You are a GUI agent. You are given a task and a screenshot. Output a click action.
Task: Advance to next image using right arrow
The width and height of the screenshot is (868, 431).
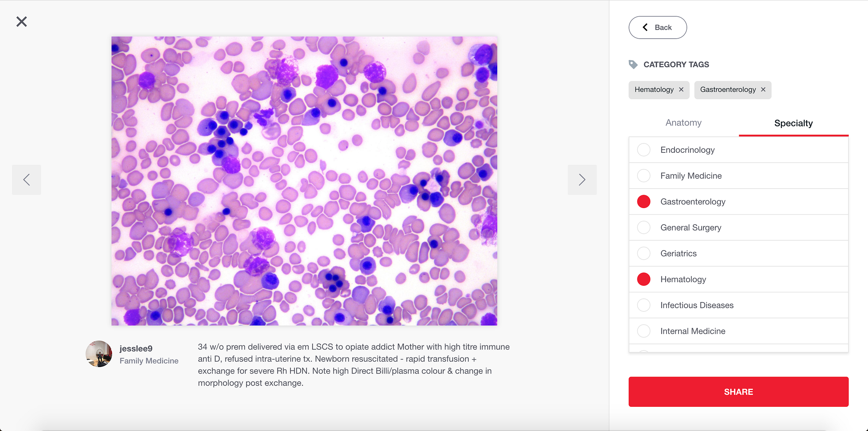pyautogui.click(x=582, y=180)
